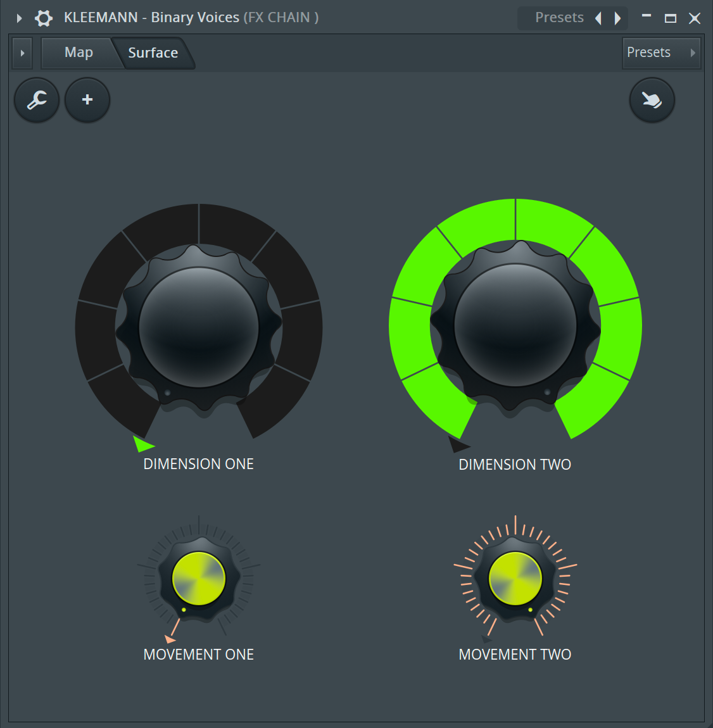Click the Dimension One large knob
Screen dimensions: 713x728
pyautogui.click(x=199, y=327)
